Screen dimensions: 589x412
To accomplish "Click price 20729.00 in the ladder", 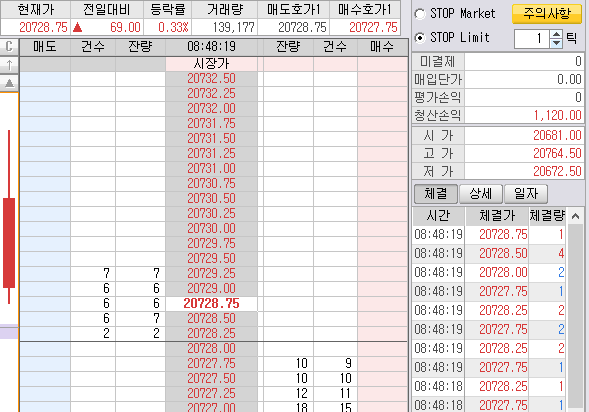I will tap(211, 289).
